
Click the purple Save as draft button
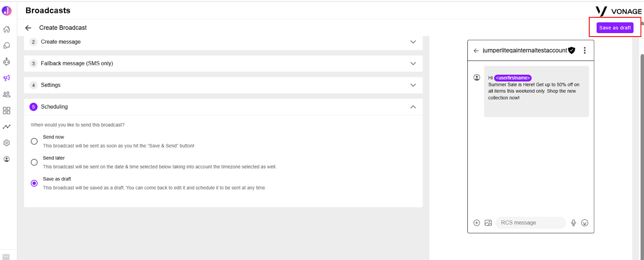point(615,28)
